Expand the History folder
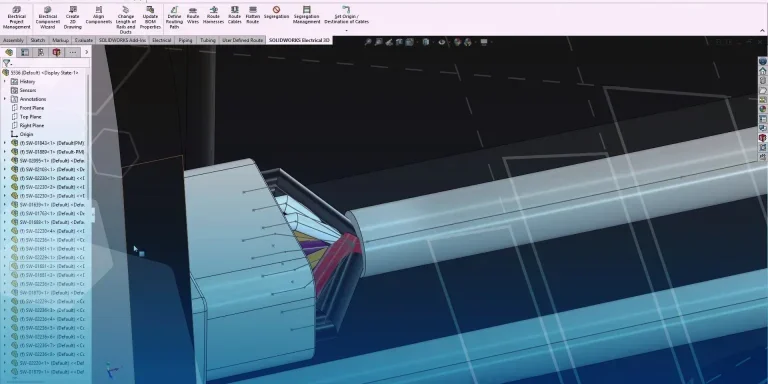This screenshot has height=384, width=768. click(5, 81)
